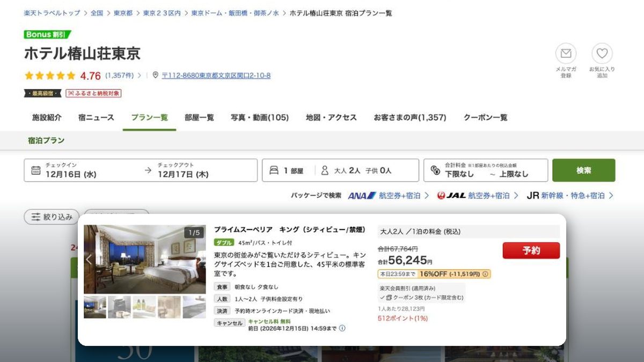
Task: Click the yen price range icon
Action: click(x=435, y=171)
